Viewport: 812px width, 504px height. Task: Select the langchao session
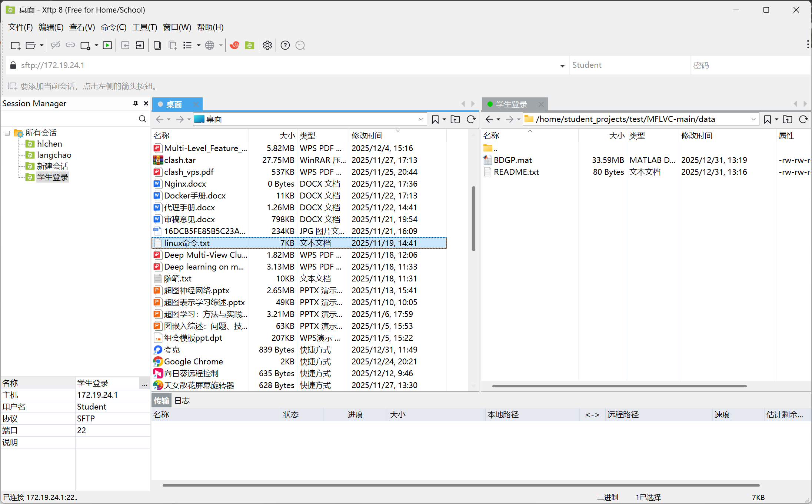point(54,155)
